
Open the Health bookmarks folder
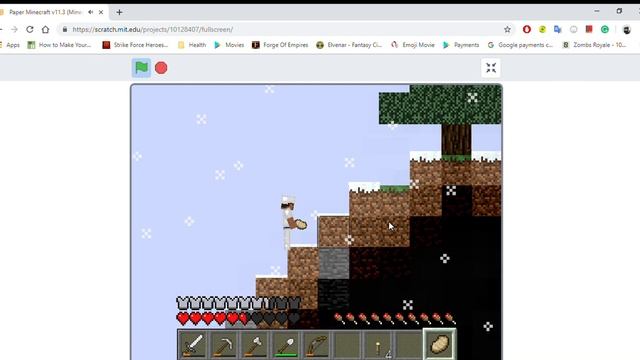click(x=192, y=45)
